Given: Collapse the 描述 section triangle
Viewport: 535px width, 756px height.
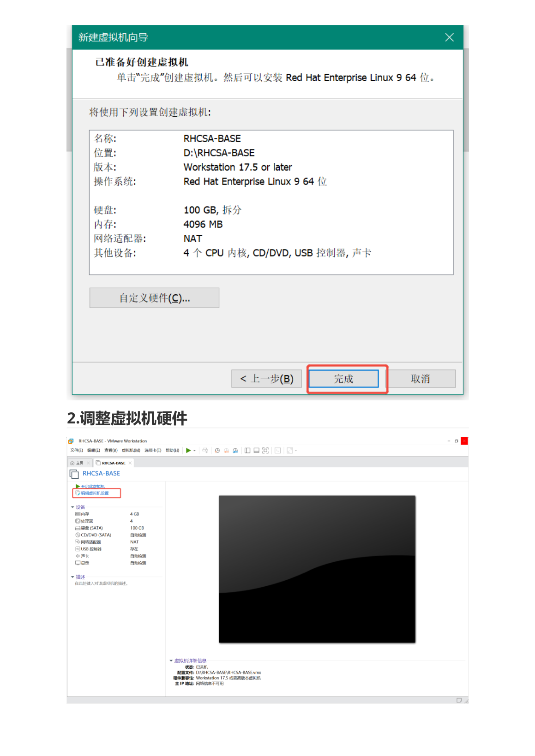Looking at the screenshot, I should 72,577.
